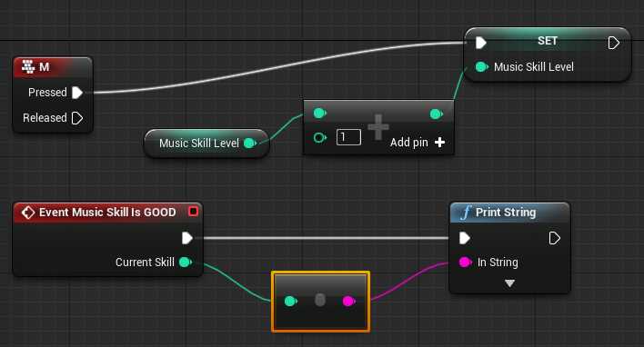Select the add node's second input pin
This screenshot has height=347, width=644.
coord(319,138)
